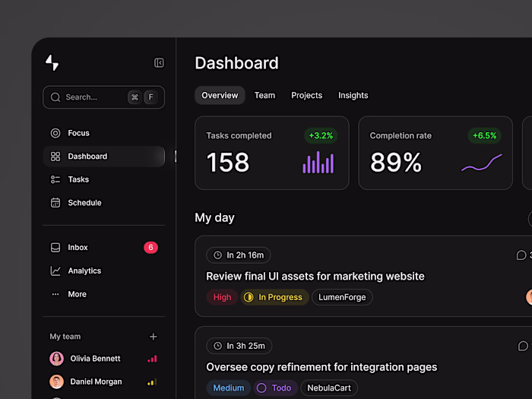
Task: Collapse the sidebar with the panel icon
Action: pyautogui.click(x=159, y=63)
